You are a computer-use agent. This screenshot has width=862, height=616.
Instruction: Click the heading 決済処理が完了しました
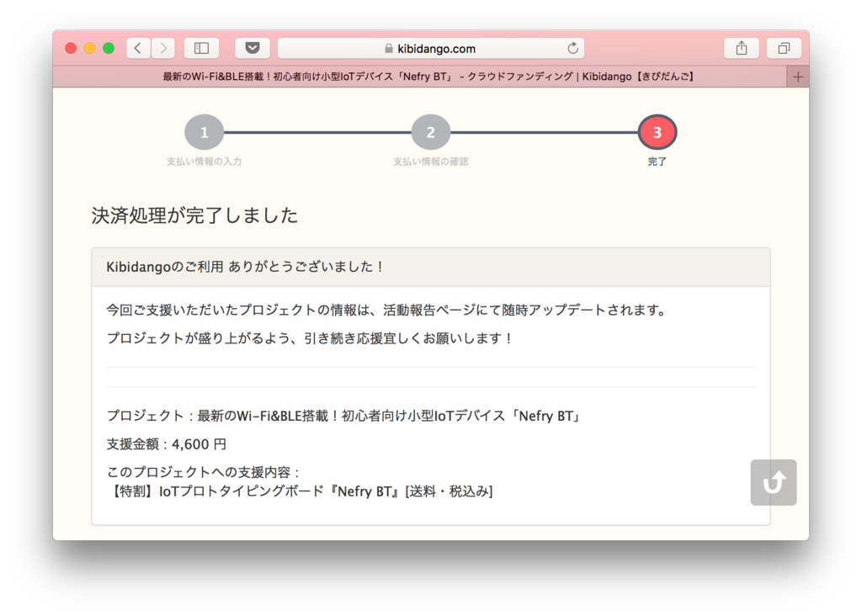coord(194,215)
